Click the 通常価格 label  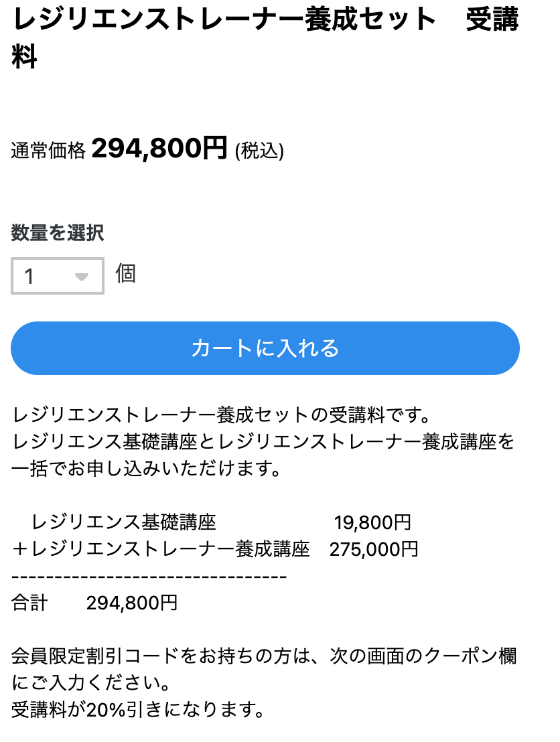[x=48, y=151]
